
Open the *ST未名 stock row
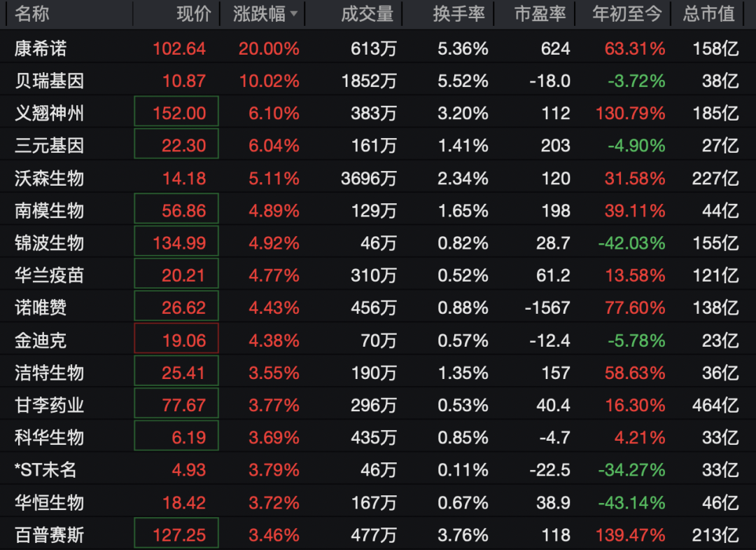click(x=378, y=469)
